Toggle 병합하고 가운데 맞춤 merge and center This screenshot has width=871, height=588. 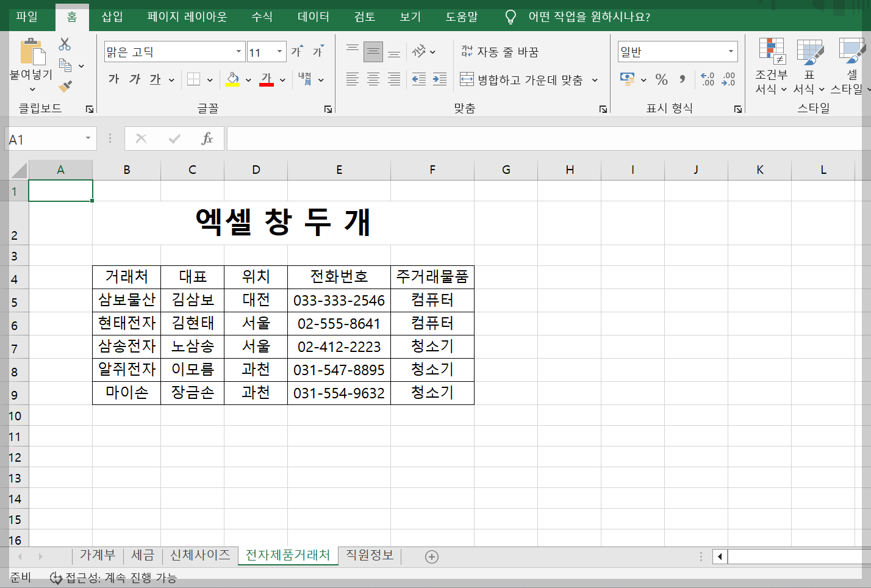point(525,79)
